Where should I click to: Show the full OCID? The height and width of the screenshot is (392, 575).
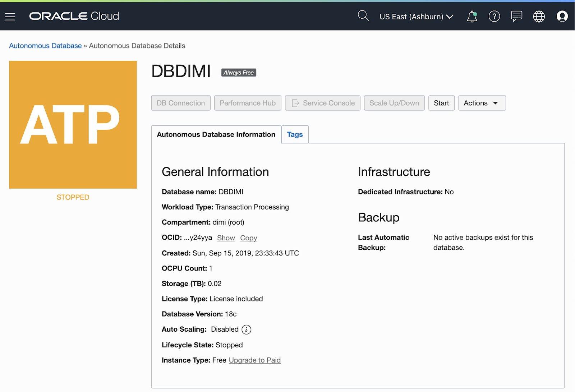click(226, 238)
